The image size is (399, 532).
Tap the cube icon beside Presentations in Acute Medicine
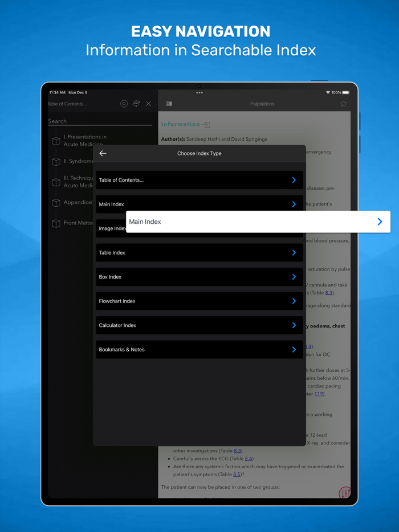56,141
